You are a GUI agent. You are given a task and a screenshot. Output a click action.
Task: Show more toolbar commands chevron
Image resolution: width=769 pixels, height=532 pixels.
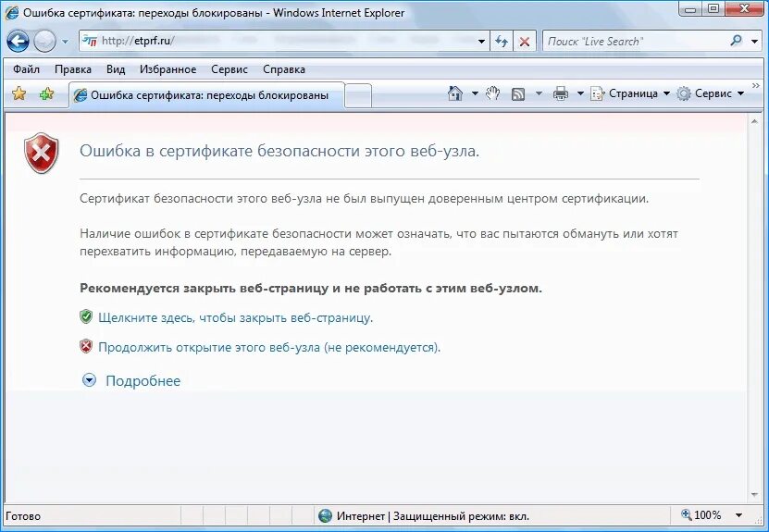(x=755, y=85)
